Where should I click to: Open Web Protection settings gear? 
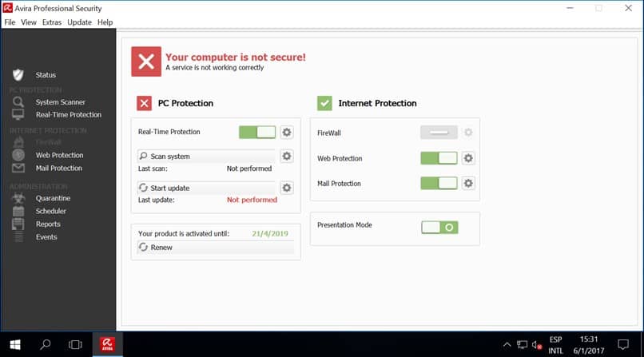(468, 158)
